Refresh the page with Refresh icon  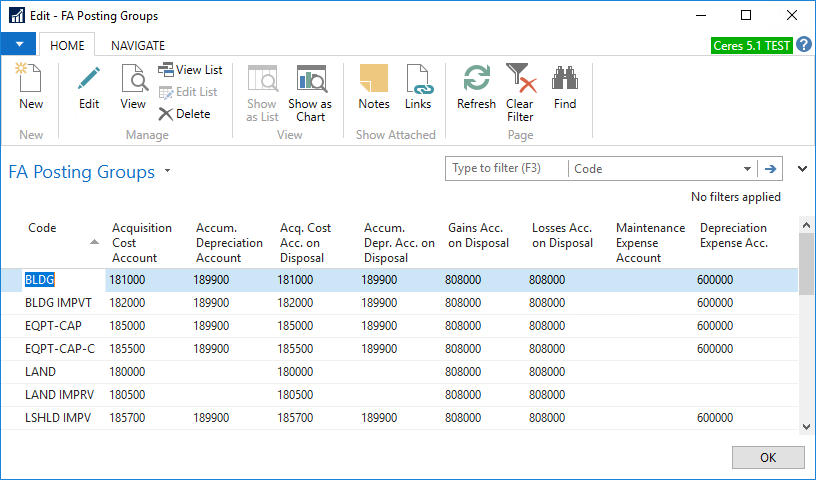[476, 80]
